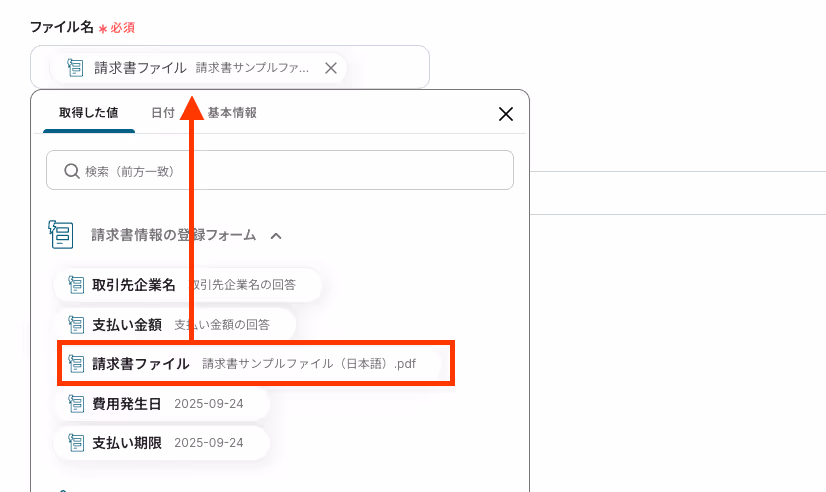Viewport: 826px width, 492px height.
Task: Click the 検索（前方一致）search box
Action: point(280,170)
